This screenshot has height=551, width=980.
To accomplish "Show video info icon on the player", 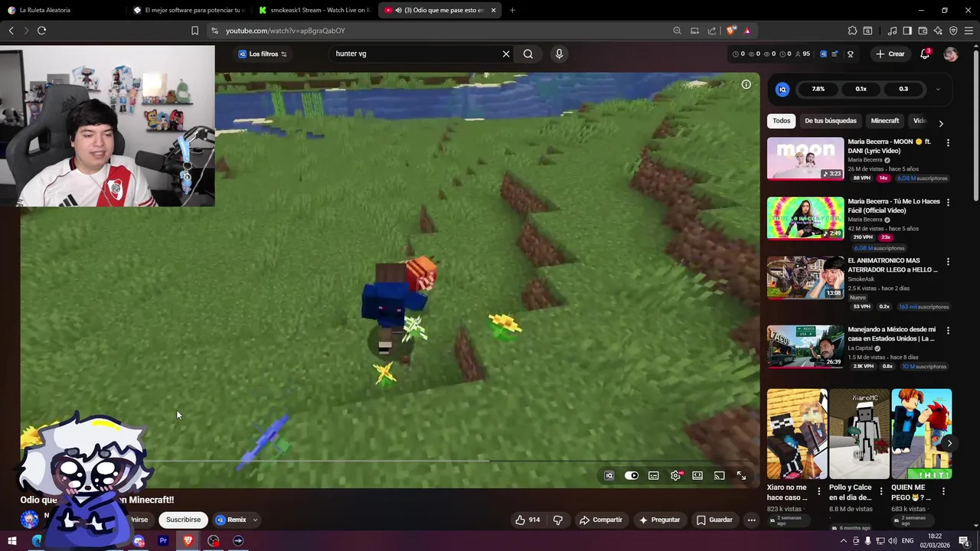I will (746, 84).
